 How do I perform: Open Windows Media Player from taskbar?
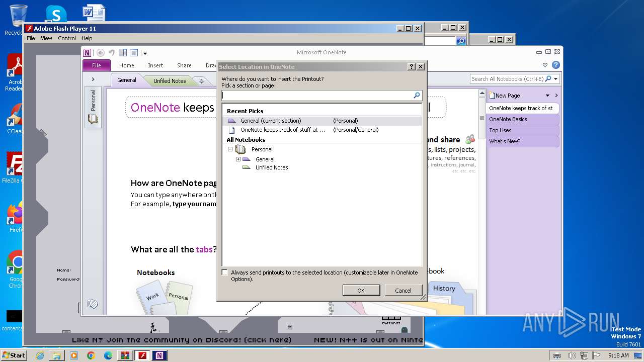pos(74,355)
